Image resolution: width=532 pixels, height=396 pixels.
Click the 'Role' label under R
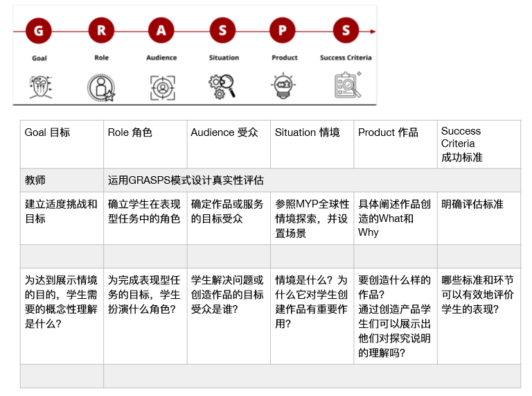tap(101, 58)
